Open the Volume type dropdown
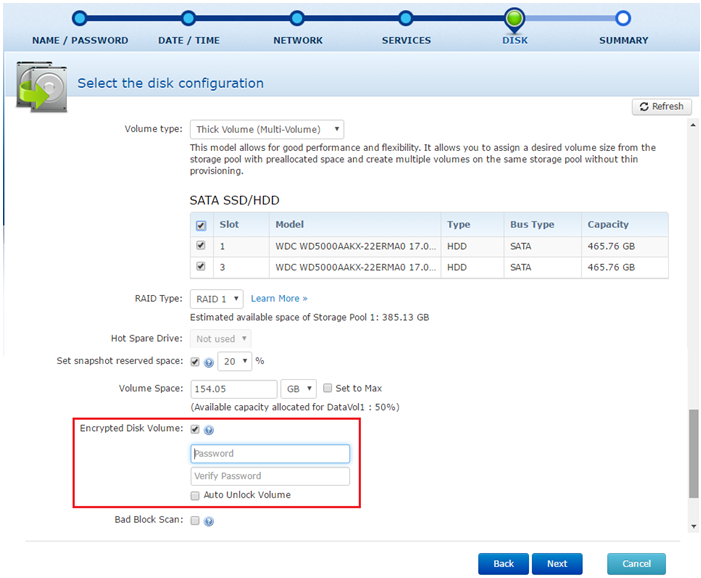The height and width of the screenshot is (578, 701). [x=267, y=130]
